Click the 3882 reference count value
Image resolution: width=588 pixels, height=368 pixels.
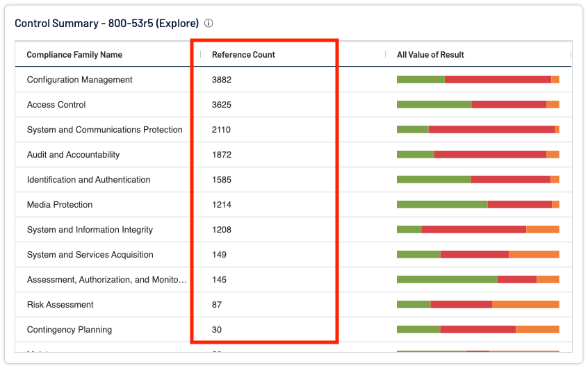(222, 80)
